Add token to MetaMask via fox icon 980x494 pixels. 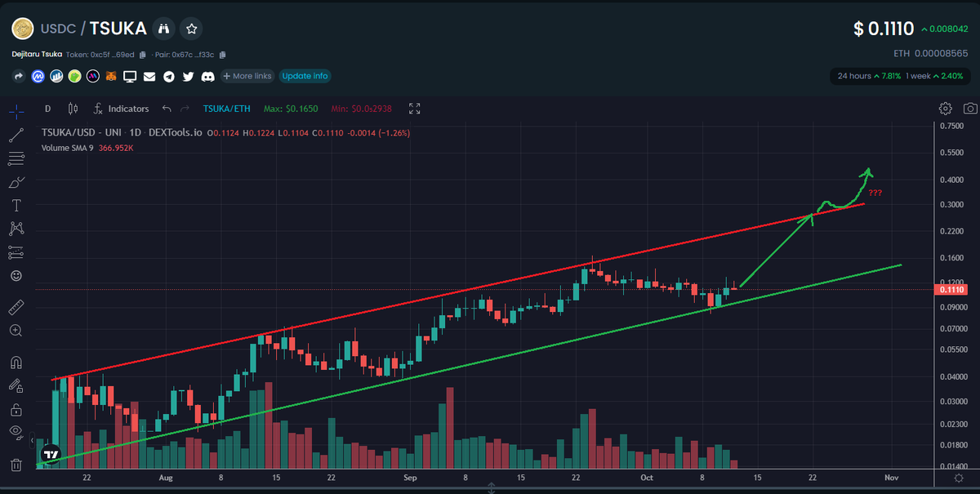pyautogui.click(x=111, y=76)
